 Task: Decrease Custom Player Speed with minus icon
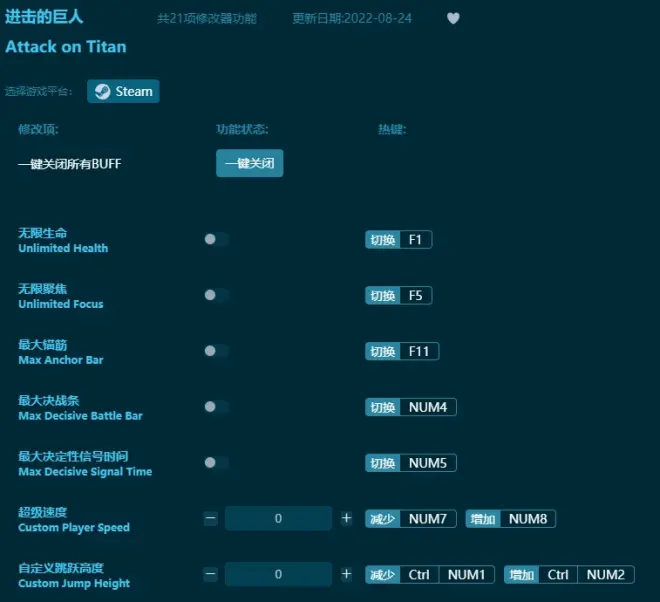click(210, 519)
